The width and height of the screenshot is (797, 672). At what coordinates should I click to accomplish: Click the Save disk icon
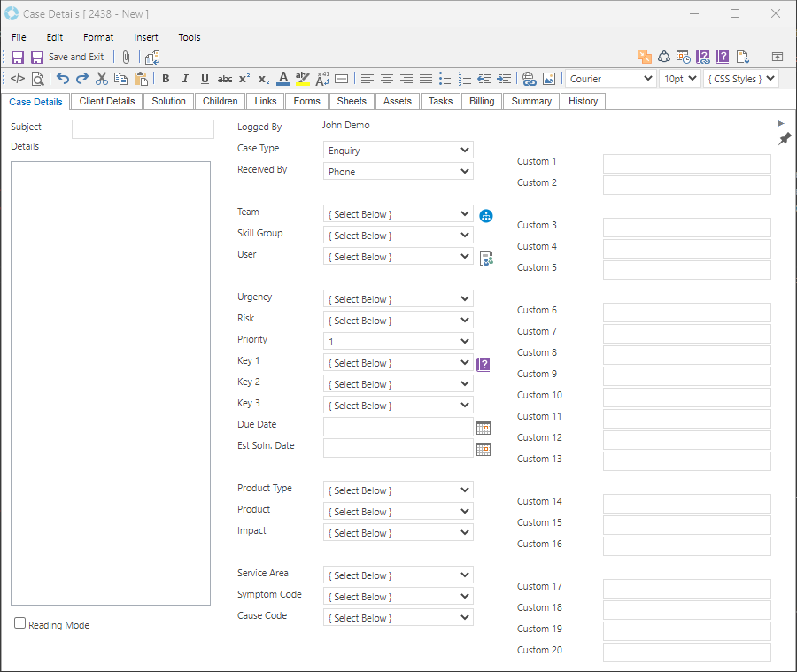pyautogui.click(x=18, y=58)
